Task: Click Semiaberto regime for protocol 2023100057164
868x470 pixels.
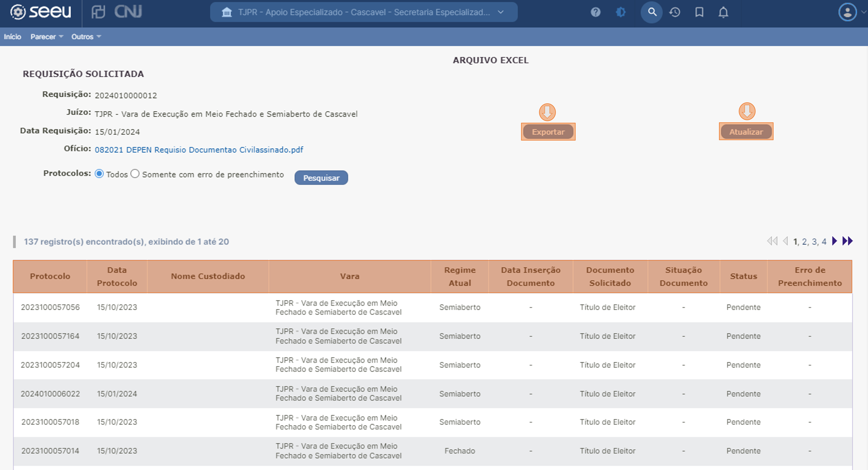Action: click(x=460, y=336)
